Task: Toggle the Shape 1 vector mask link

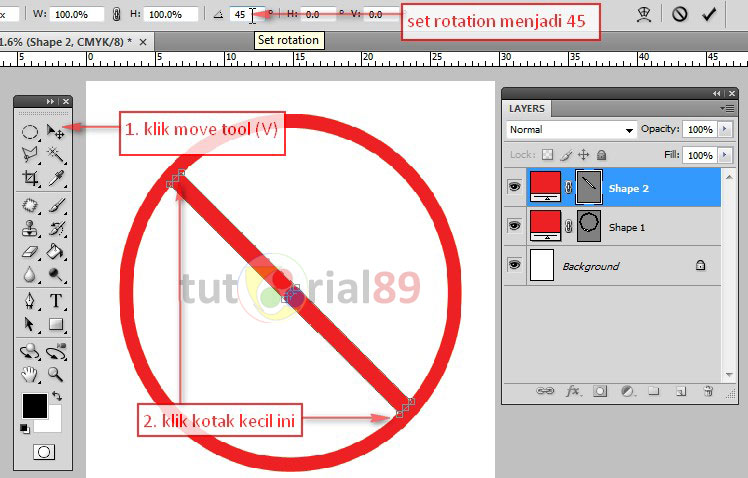Action: [x=568, y=226]
